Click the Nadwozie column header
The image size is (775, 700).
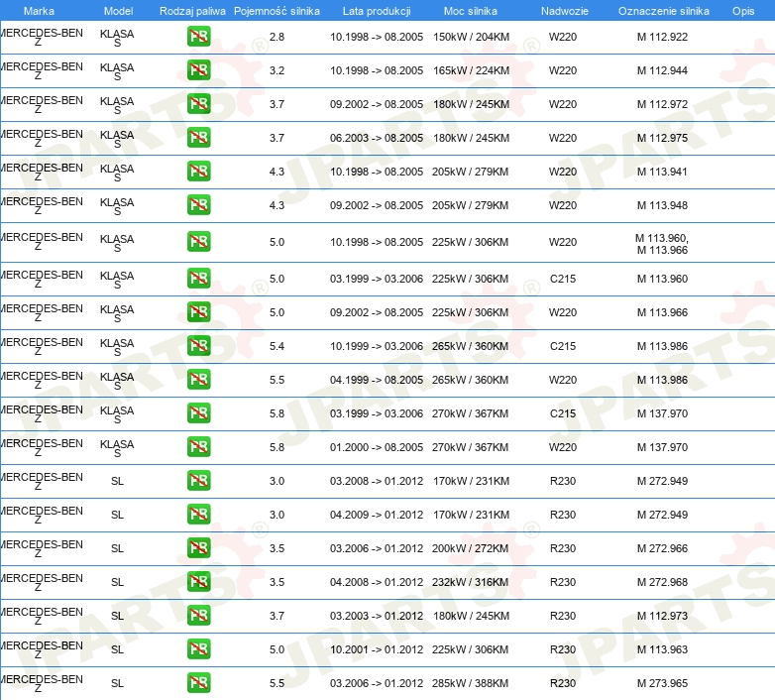562,11
